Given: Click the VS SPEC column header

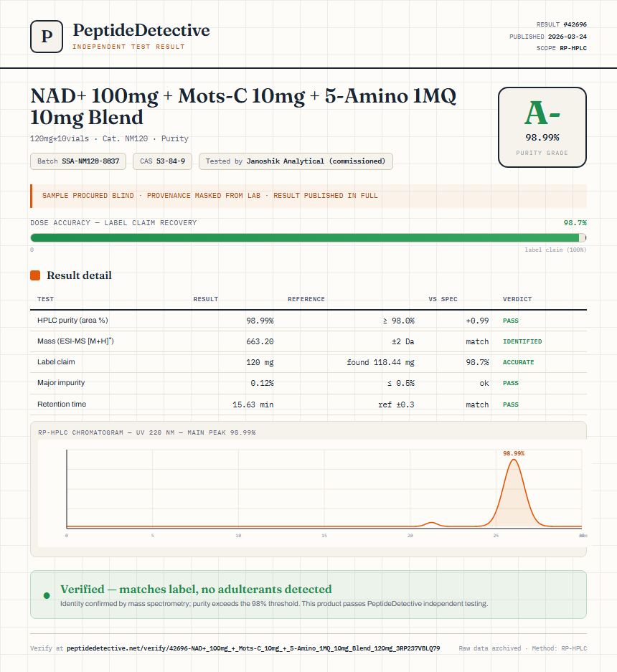Looking at the screenshot, I should (443, 299).
